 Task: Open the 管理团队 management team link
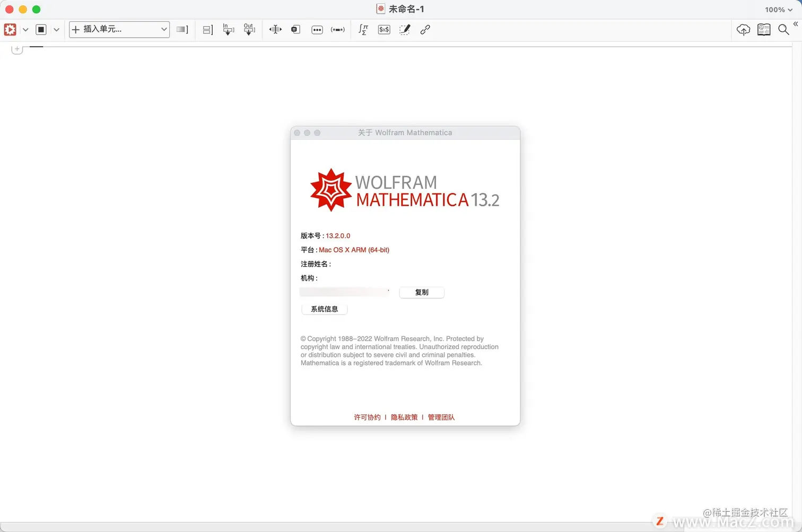441,417
